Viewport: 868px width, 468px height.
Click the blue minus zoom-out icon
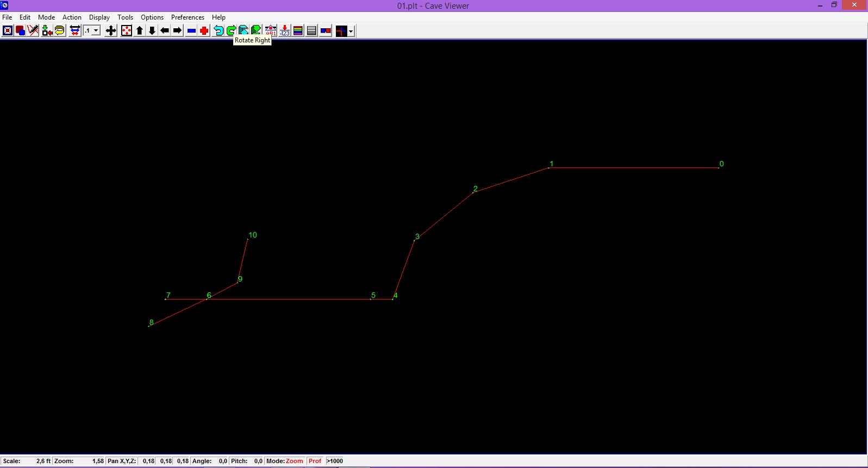coord(191,30)
